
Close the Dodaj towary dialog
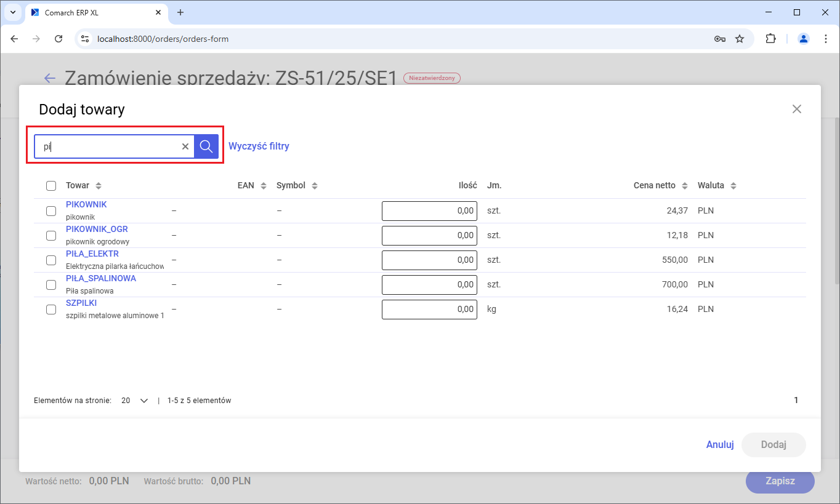[x=796, y=109]
